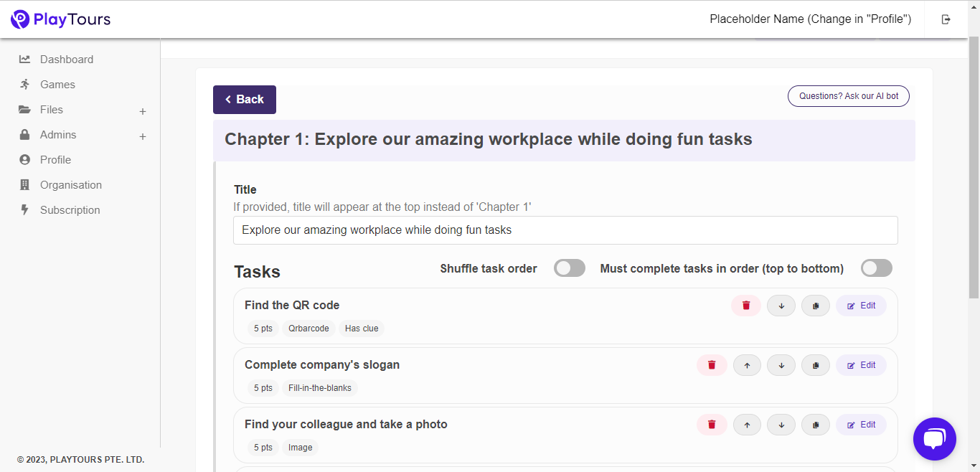980x472 pixels.
Task: Delete the 'Complete company's slogan' task
Action: click(712, 365)
